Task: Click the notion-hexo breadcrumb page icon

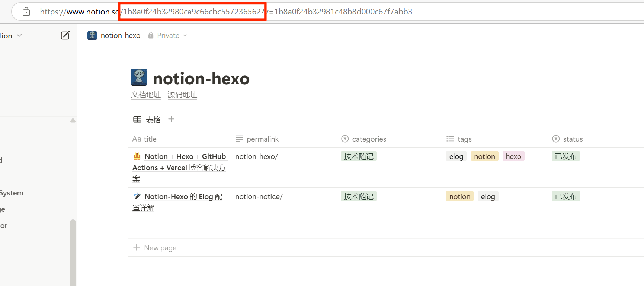Action: (x=92, y=35)
